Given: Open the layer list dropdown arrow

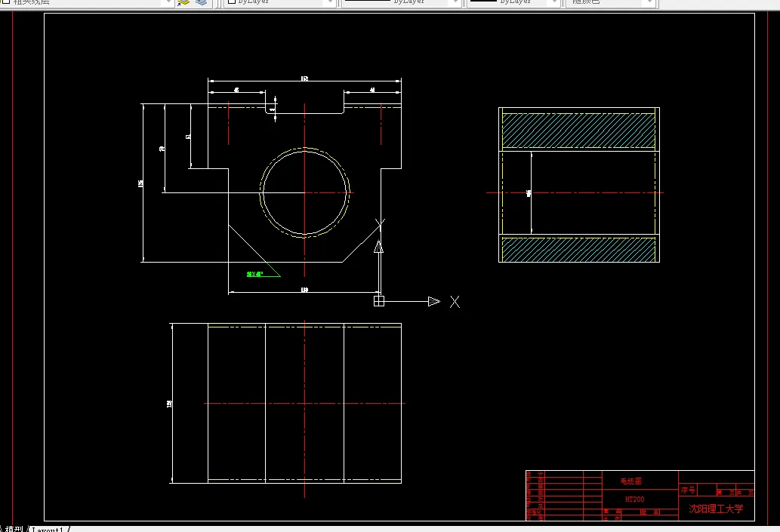Looking at the screenshot, I should tap(168, 2).
